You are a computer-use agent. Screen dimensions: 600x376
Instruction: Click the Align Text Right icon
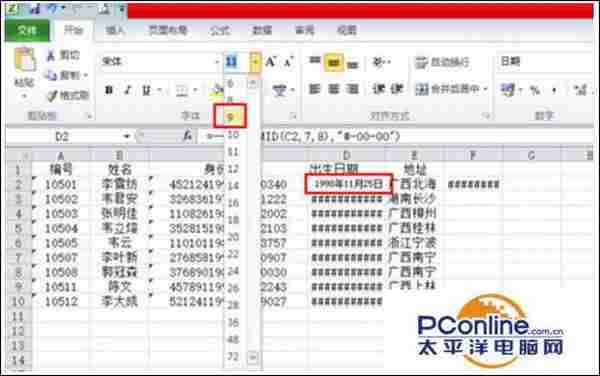tap(352, 90)
